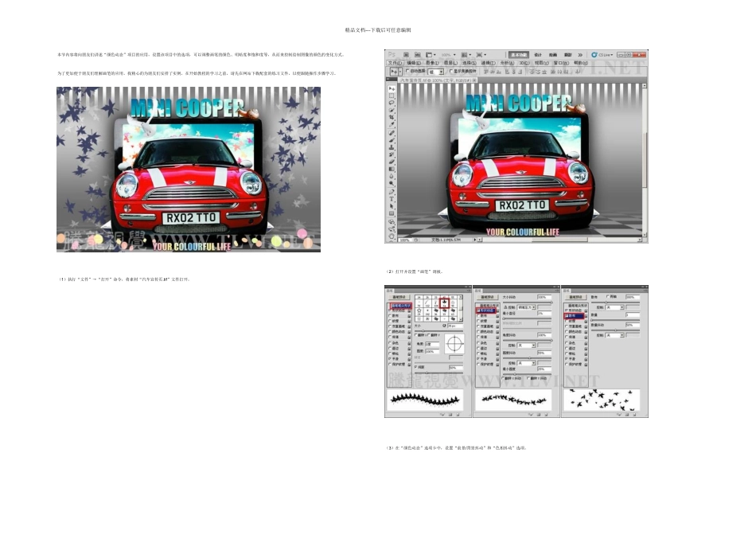Viewport: 756px width, 535px height.
Task: Select the Spot Healing Brush tool
Action: click(392, 133)
